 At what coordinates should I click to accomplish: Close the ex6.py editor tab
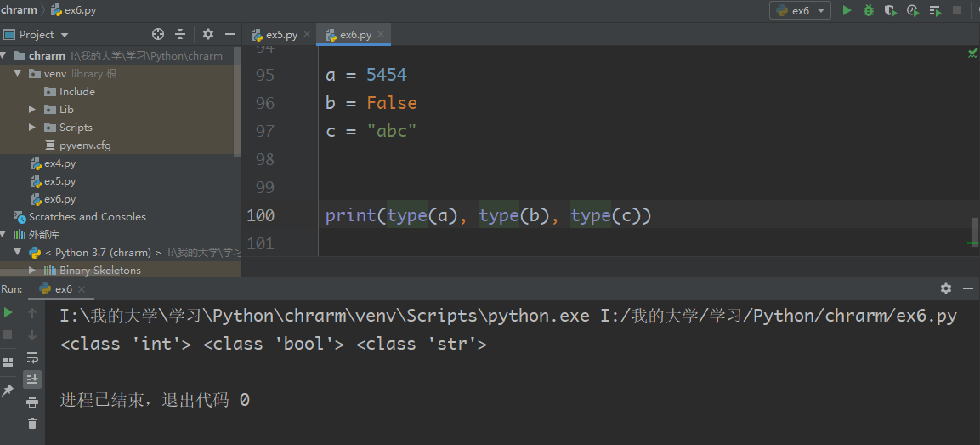click(381, 34)
